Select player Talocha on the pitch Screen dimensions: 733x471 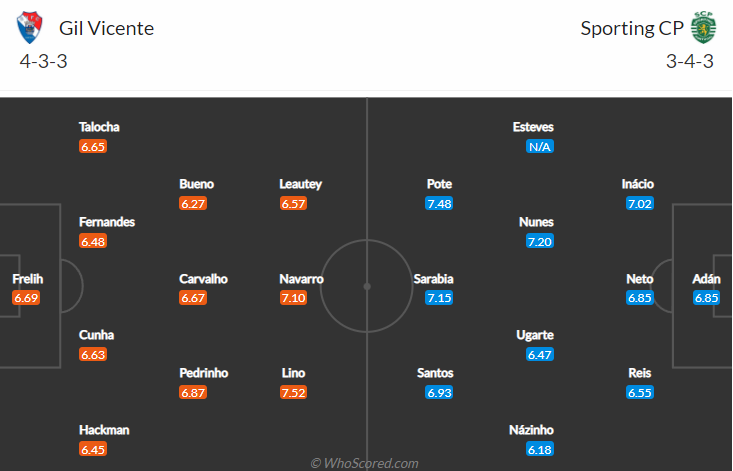[x=99, y=127]
